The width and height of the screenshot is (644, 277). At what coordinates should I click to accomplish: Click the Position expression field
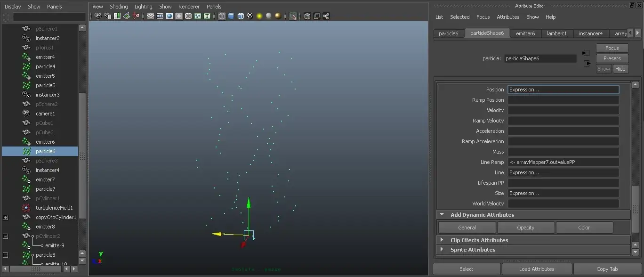tap(563, 90)
